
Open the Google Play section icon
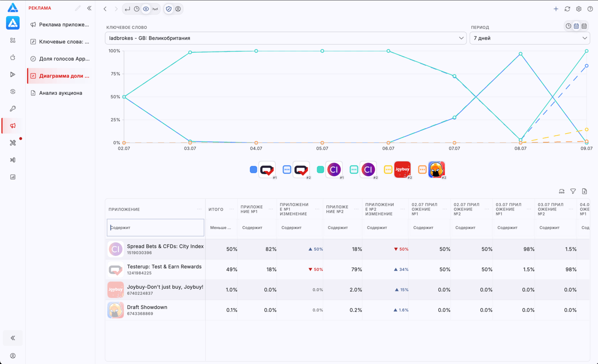[13, 74]
